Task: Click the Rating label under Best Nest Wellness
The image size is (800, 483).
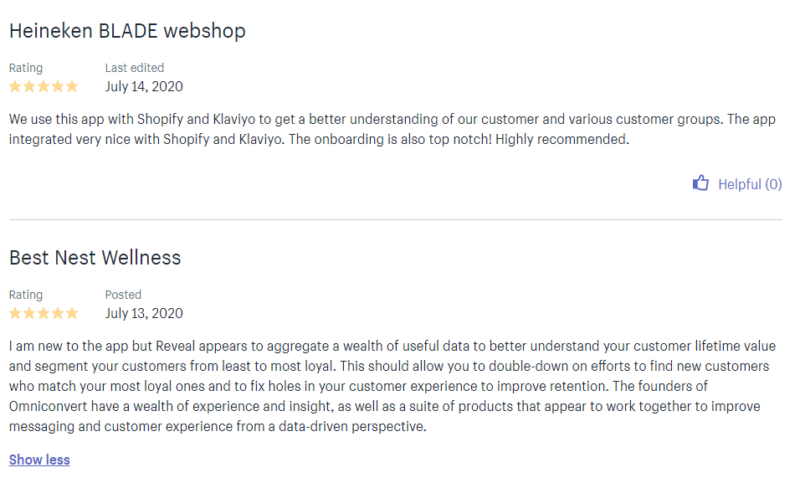Action: point(26,295)
